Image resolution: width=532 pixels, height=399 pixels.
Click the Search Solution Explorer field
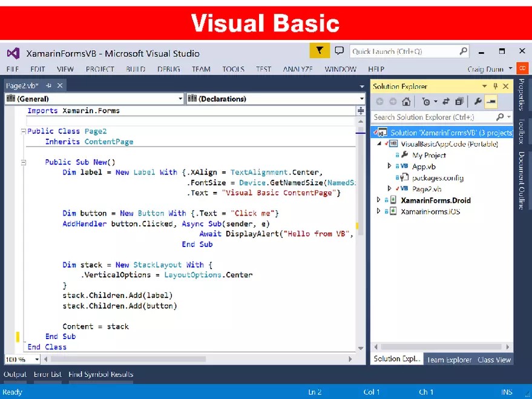pos(433,117)
